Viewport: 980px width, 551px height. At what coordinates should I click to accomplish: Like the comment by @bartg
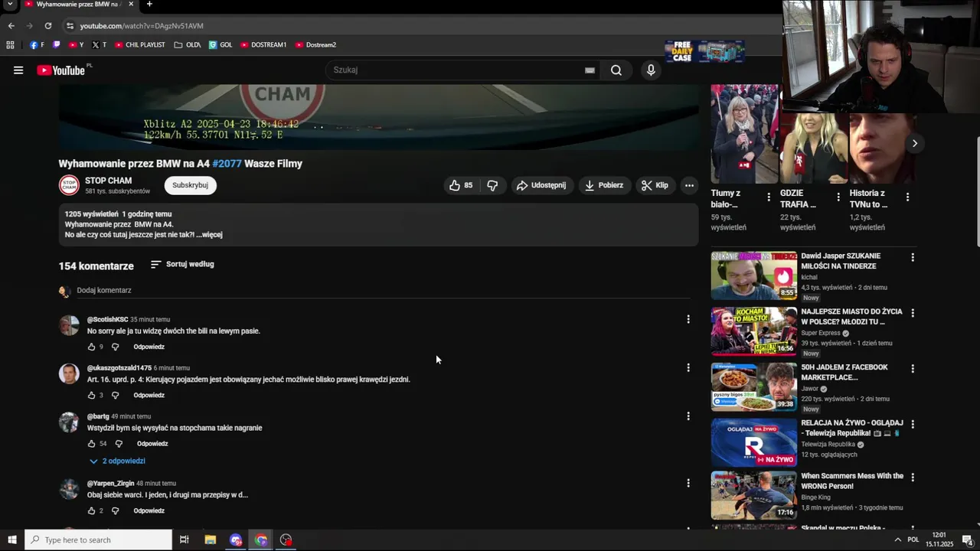coord(91,443)
